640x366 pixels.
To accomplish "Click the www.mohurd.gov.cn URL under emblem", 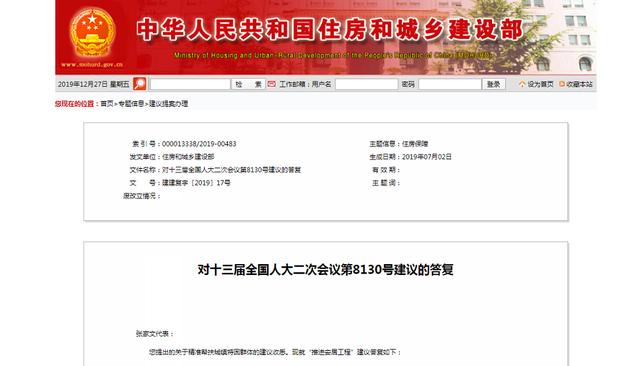I will tap(92, 64).
